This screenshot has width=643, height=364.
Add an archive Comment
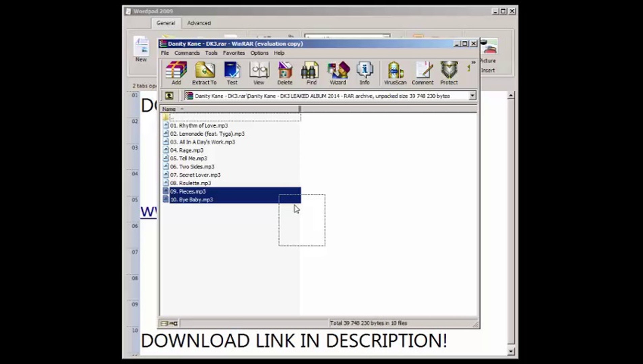point(423,73)
